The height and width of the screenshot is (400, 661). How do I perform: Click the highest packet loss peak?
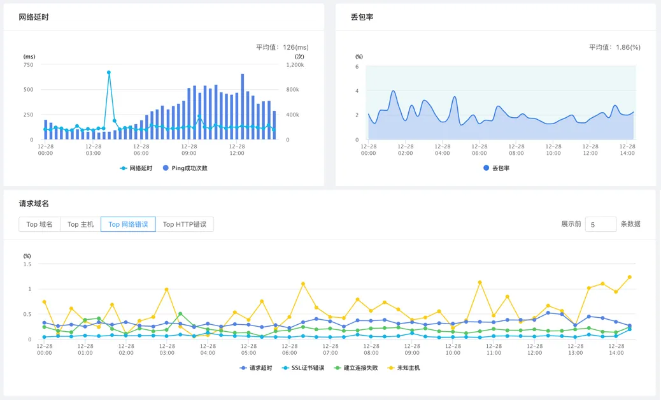coord(394,92)
